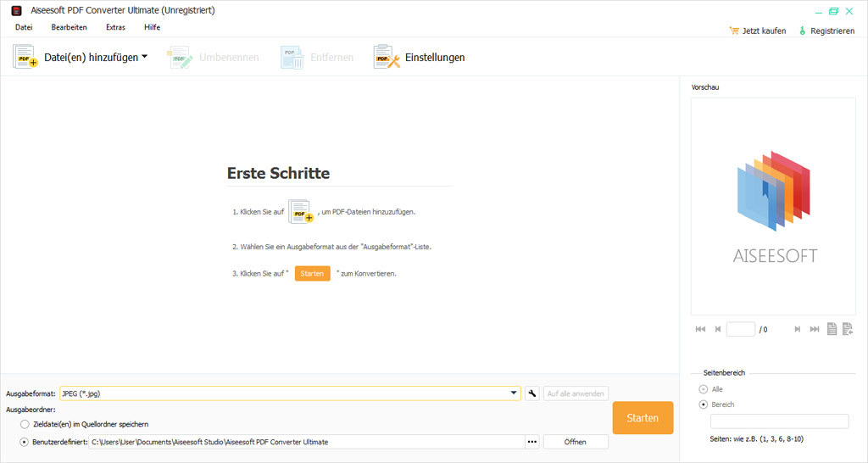Screen dimensions: 868x463
Task: Select Zieldatei(en) im Quellordner speichern option
Action: pyautogui.click(x=25, y=424)
